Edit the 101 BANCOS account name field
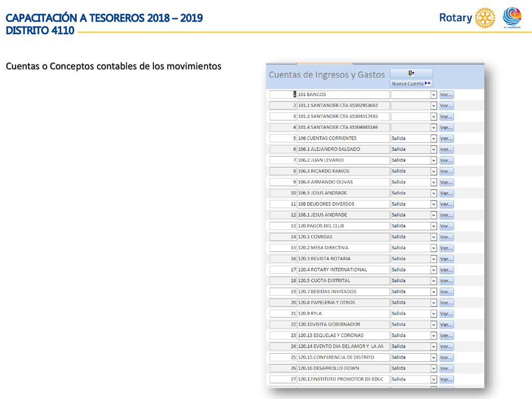 coord(343,95)
